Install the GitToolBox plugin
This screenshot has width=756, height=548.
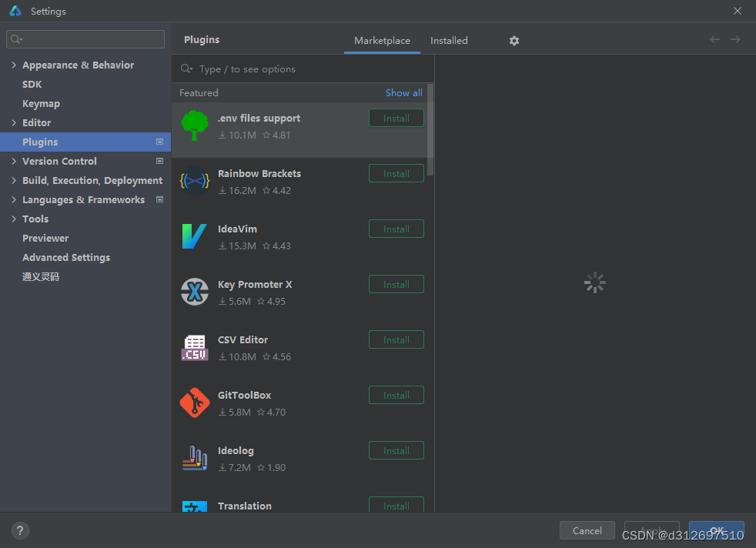pyautogui.click(x=396, y=395)
